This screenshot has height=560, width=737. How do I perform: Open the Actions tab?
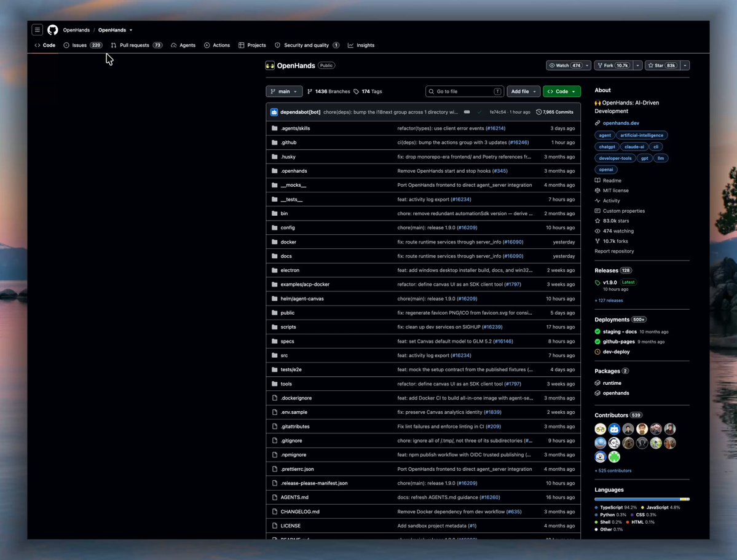tap(217, 45)
